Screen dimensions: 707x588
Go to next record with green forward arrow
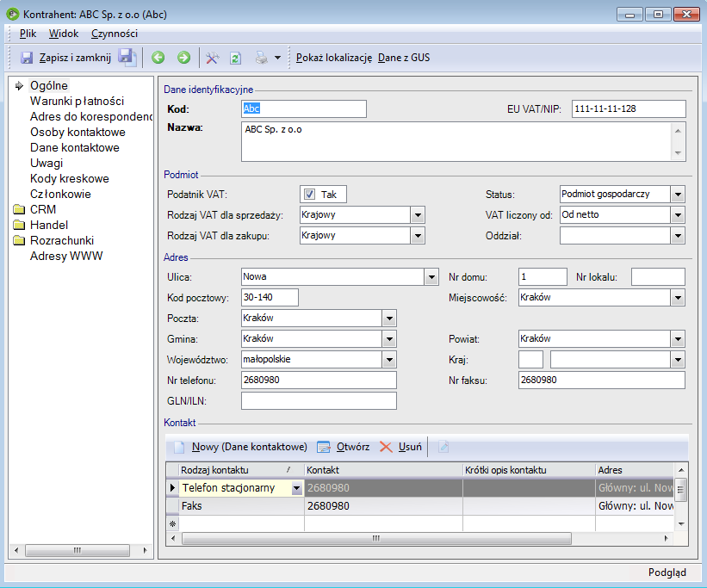click(x=183, y=58)
